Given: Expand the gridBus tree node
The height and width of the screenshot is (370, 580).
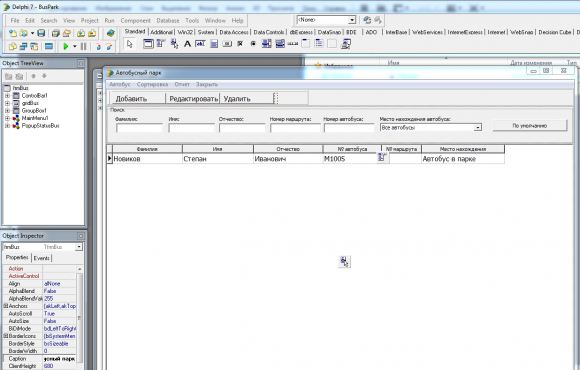Looking at the screenshot, I should [7, 103].
